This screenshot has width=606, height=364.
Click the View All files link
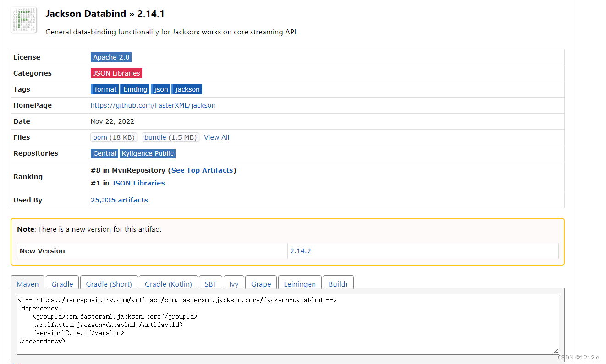pyautogui.click(x=216, y=137)
